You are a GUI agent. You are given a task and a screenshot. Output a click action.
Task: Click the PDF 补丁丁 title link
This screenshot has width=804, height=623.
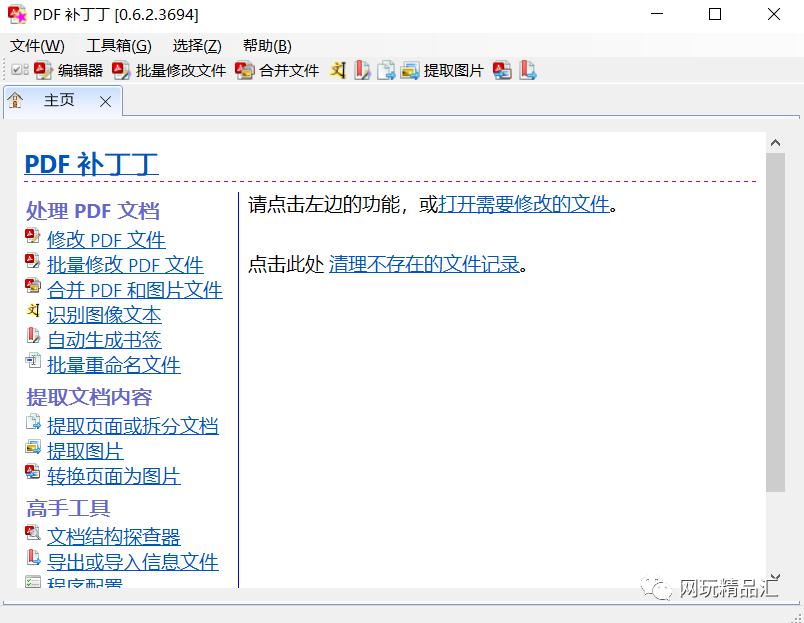point(91,164)
